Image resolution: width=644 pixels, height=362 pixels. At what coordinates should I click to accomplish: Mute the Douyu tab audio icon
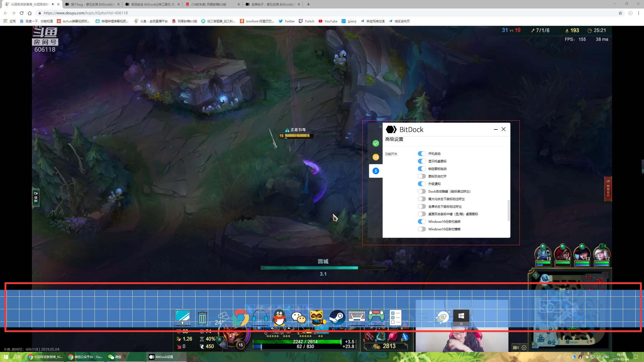[x=53, y=4]
